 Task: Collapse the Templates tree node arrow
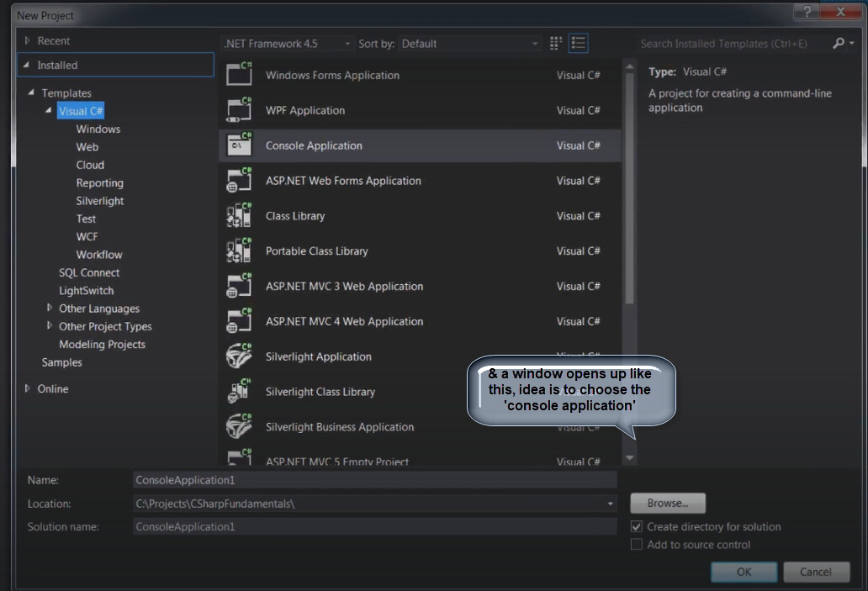pyautogui.click(x=31, y=92)
